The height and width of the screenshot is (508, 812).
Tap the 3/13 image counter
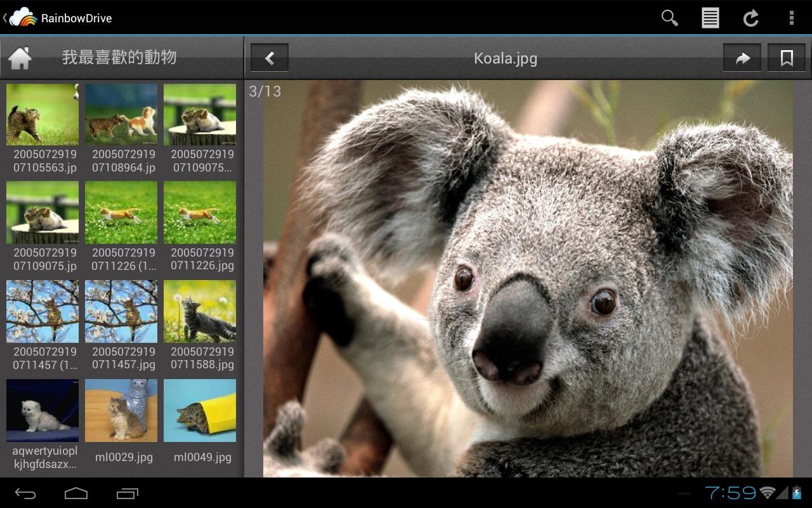click(265, 91)
